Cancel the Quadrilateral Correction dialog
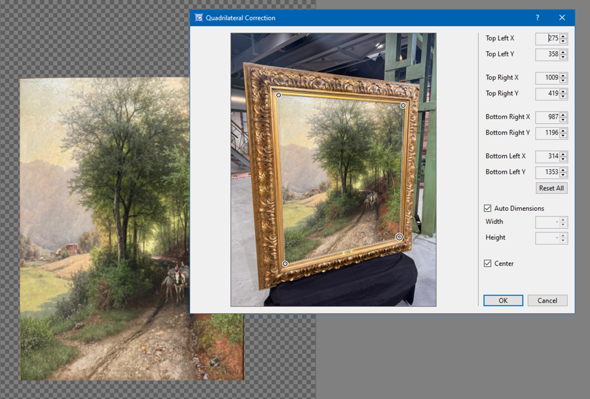The image size is (590, 399). pyautogui.click(x=547, y=300)
